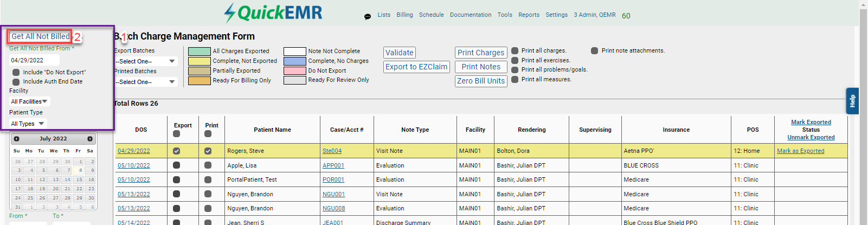Click Export to EZClaim button
The image size is (868, 225).
click(x=417, y=67)
